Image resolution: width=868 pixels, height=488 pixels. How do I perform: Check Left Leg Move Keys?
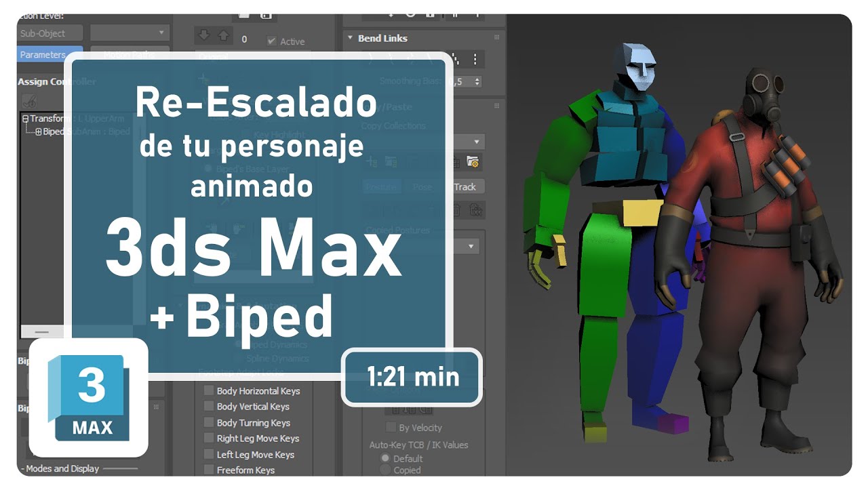click(209, 455)
